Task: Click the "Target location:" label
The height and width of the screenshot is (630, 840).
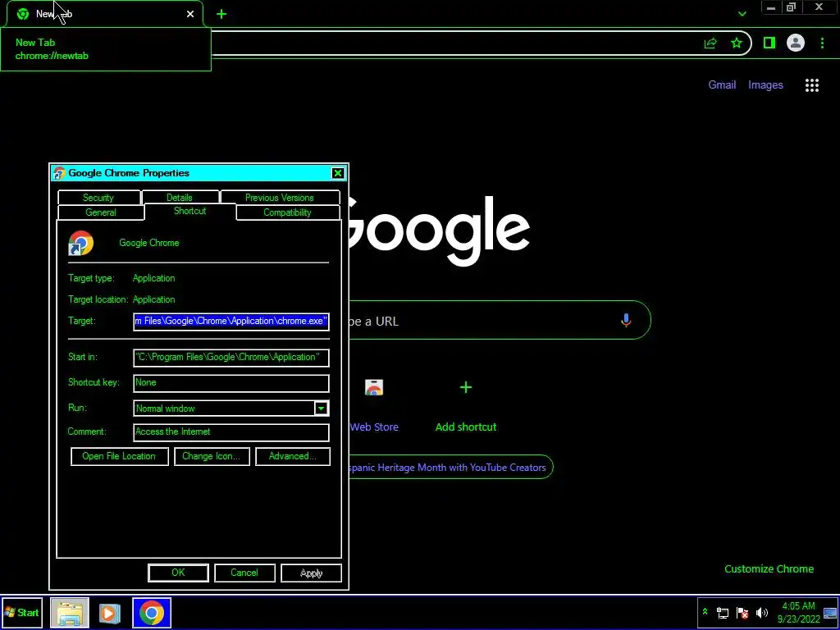Action: tap(98, 299)
